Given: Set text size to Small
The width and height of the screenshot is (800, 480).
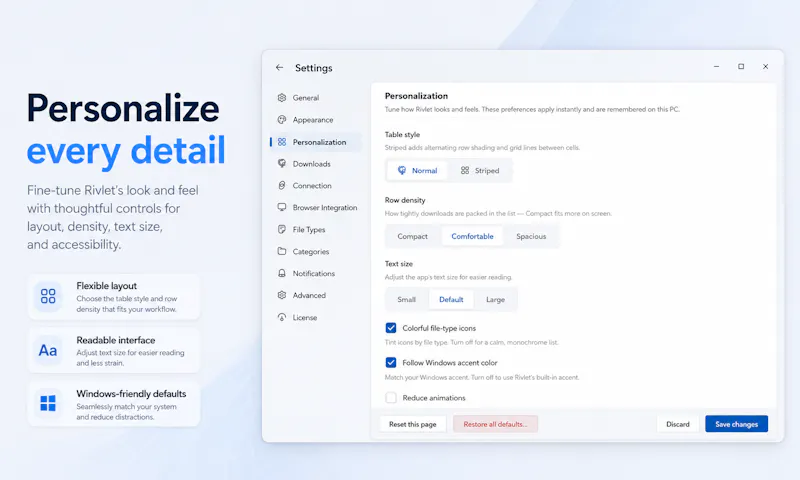Looking at the screenshot, I should pos(407,299).
